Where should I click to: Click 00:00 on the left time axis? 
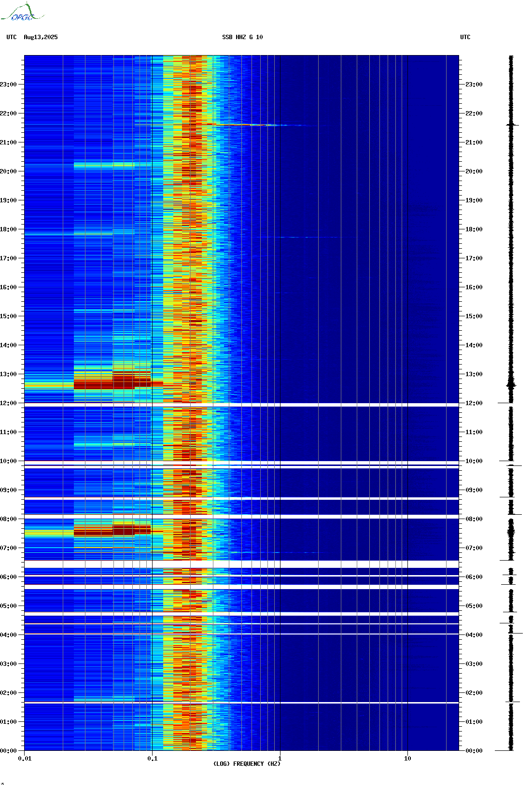point(8,751)
